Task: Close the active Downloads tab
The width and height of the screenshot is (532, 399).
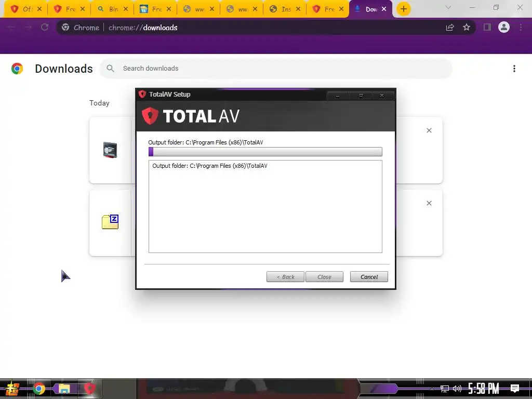Action: point(384,9)
